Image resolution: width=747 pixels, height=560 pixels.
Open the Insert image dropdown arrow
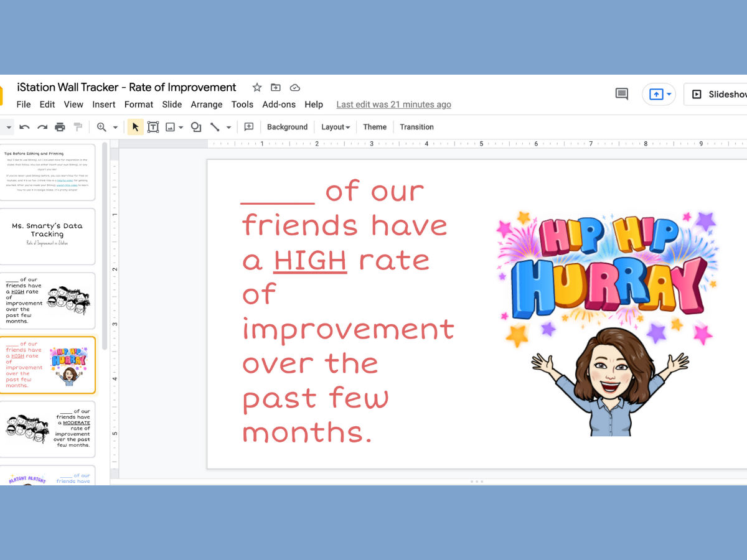tap(181, 128)
